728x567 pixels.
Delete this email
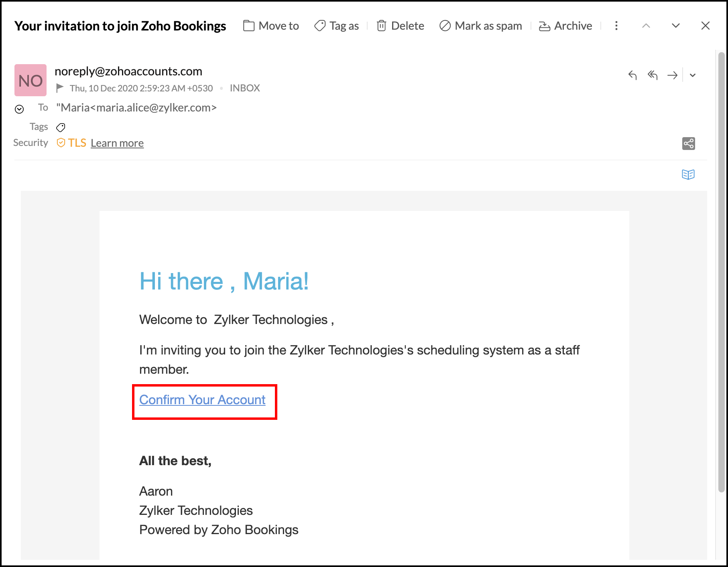[x=400, y=26]
